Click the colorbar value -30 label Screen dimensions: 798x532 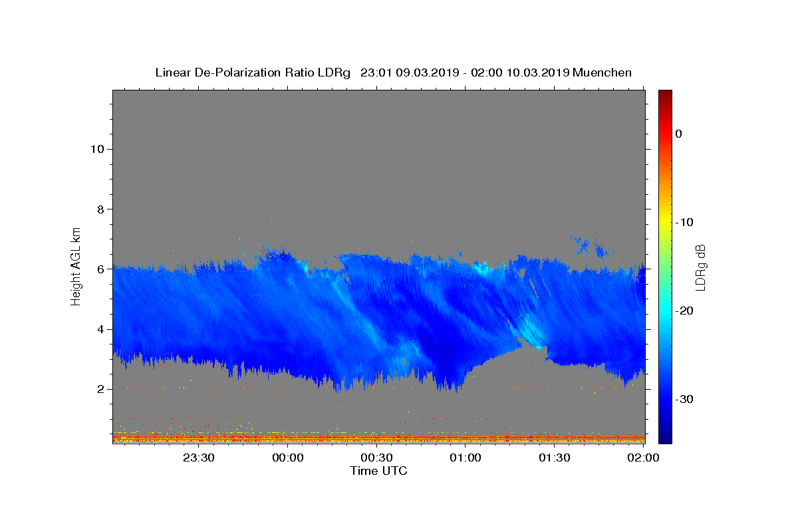pyautogui.click(x=685, y=399)
